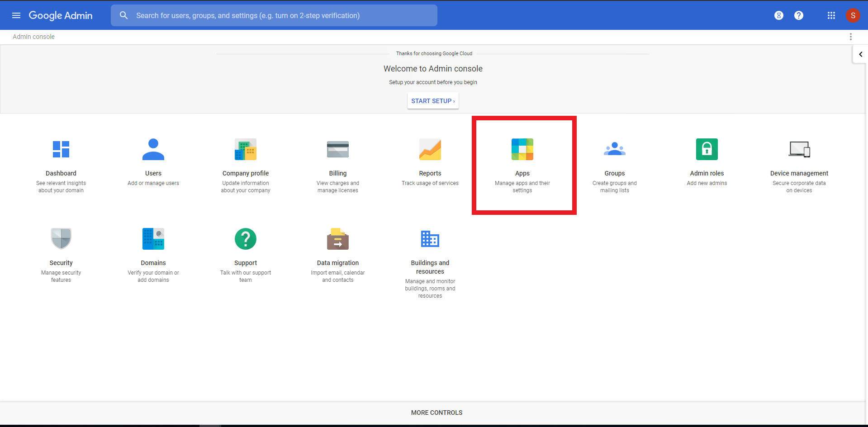Open the Data migration icon
This screenshot has width=868, height=427.
[338, 239]
